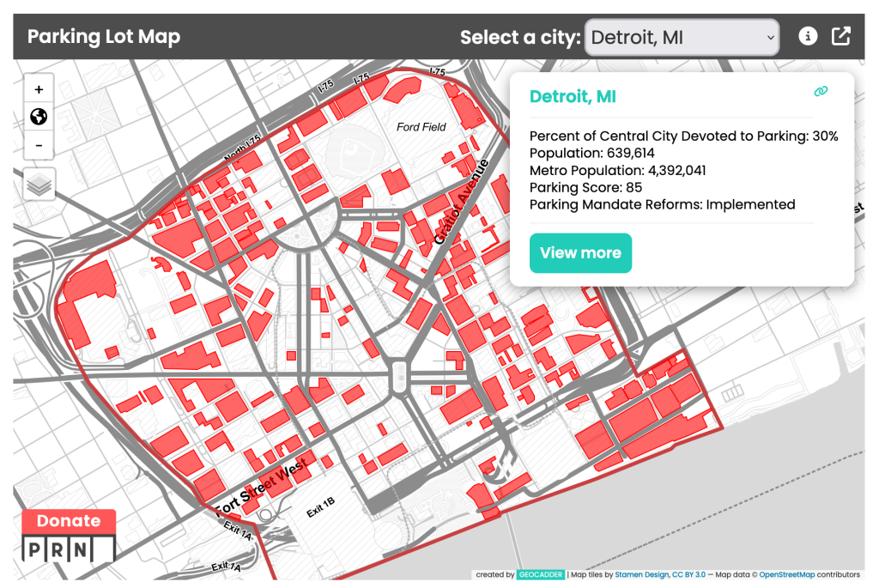879x588 pixels.
Task: Open the info icon in header
Action: point(808,37)
